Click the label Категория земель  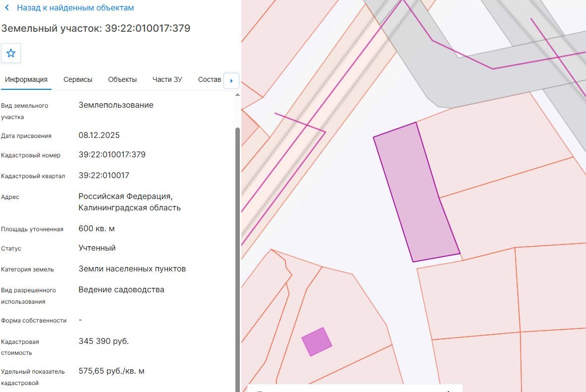(27, 269)
